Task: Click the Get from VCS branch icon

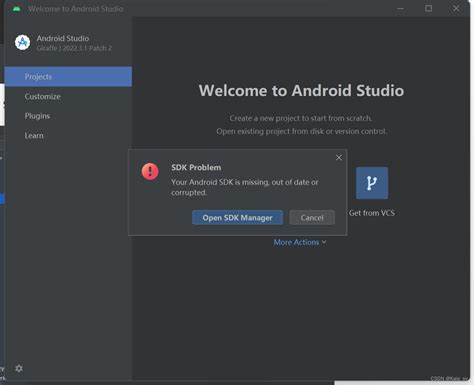Action: (x=372, y=183)
